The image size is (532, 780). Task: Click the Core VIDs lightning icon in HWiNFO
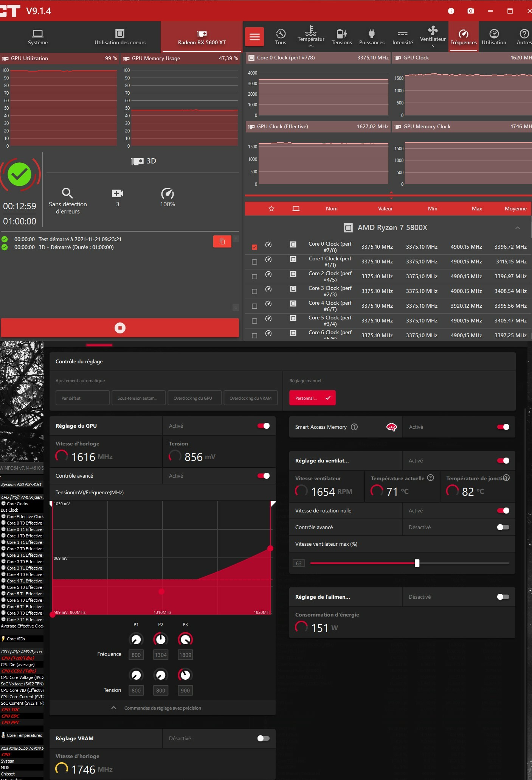click(x=3, y=638)
